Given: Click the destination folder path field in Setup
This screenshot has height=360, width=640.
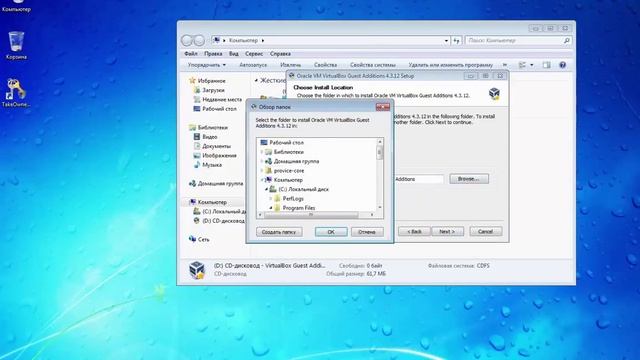Looking at the screenshot, I should point(418,179).
